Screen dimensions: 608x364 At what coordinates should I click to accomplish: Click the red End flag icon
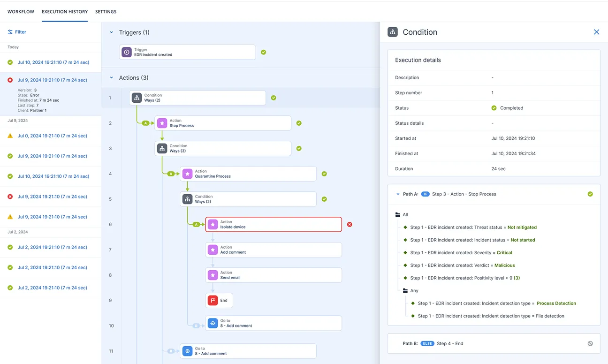click(x=213, y=301)
